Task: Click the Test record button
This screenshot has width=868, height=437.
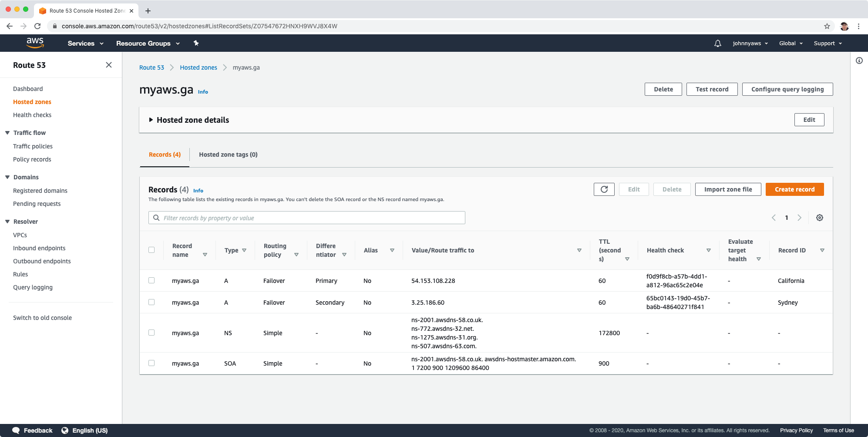Action: point(712,89)
